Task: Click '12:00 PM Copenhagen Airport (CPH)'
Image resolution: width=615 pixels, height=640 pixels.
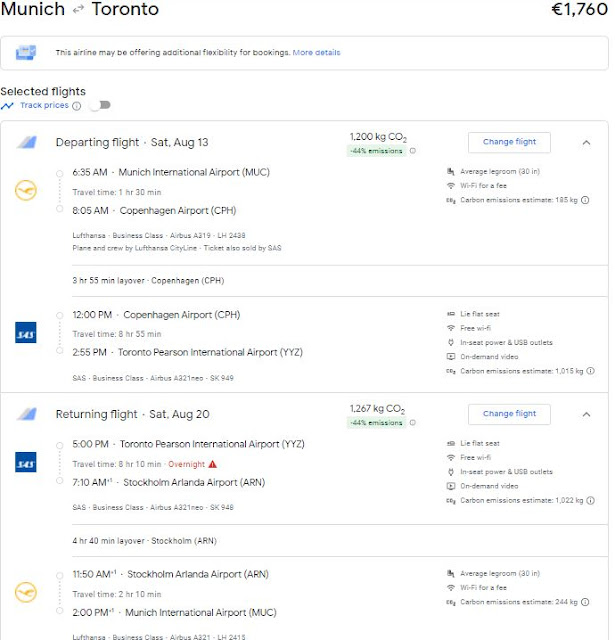Action: coord(156,315)
